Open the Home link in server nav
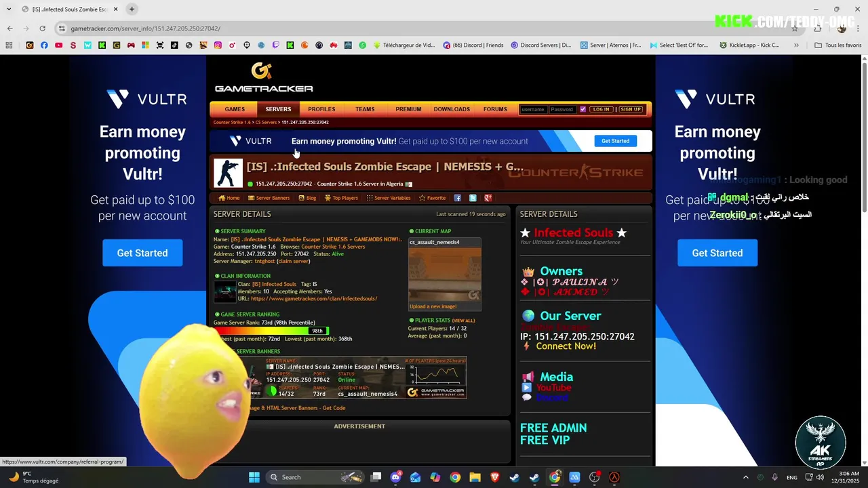 229,198
